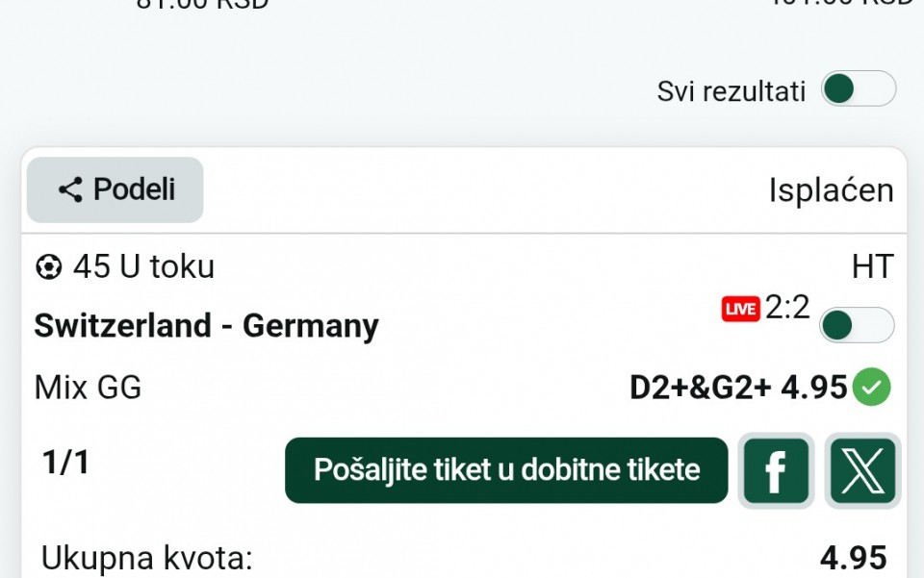Click the 1/1 ticket counter

click(66, 463)
